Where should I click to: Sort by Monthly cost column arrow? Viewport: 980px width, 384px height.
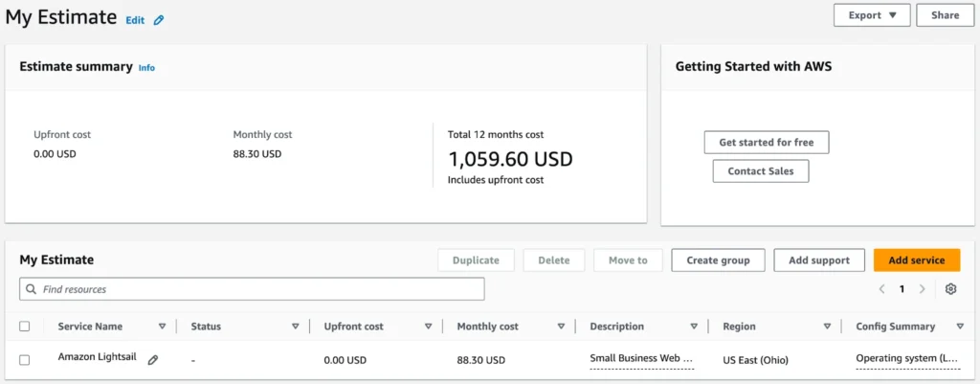tap(561, 327)
